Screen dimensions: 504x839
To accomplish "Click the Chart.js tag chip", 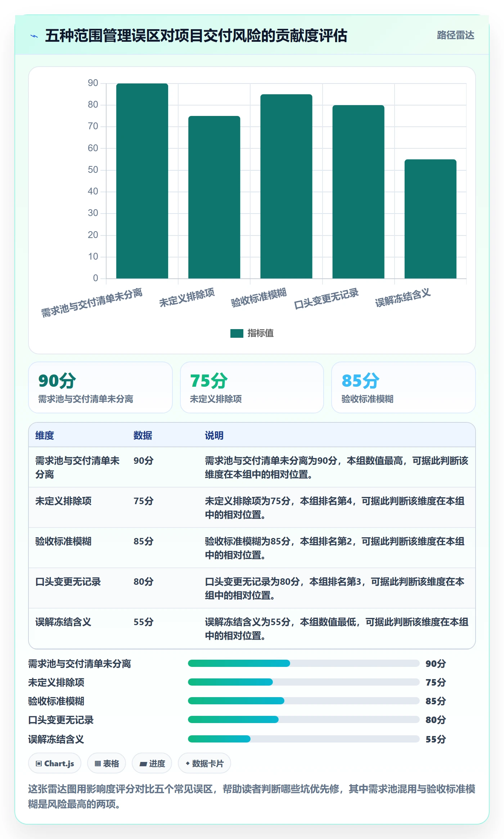I will 55,763.
